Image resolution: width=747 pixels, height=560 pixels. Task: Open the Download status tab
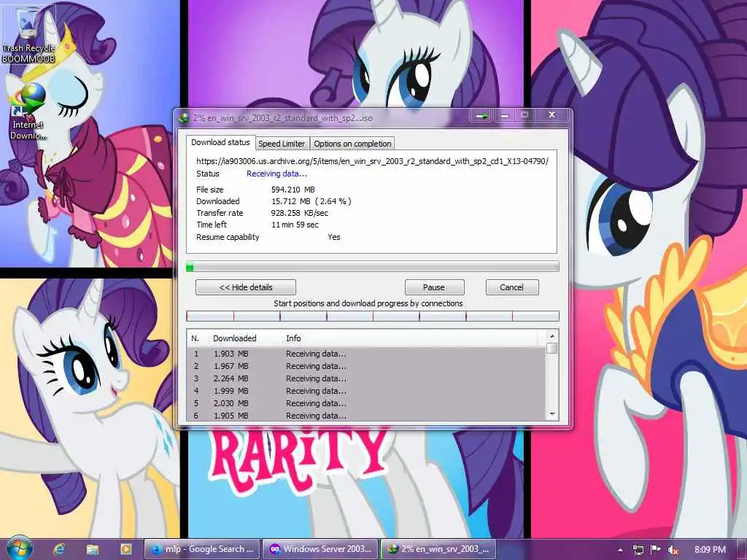point(220,142)
